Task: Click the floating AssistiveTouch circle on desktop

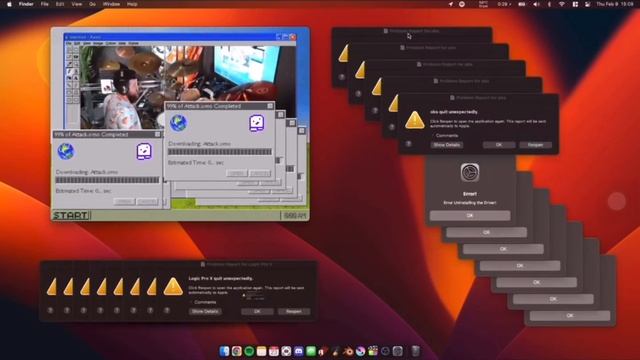Action: click(x=616, y=201)
